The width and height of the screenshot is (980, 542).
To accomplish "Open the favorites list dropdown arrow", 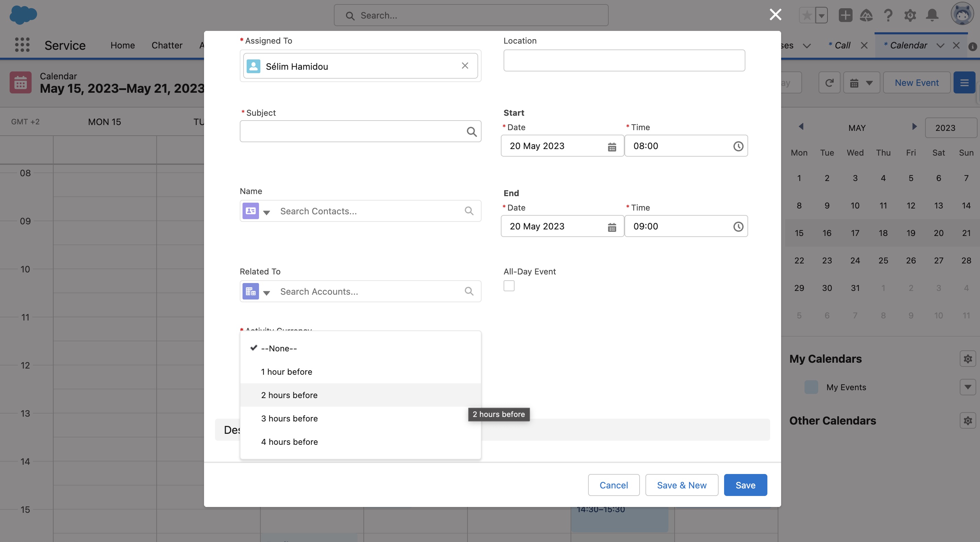I will coord(821,15).
